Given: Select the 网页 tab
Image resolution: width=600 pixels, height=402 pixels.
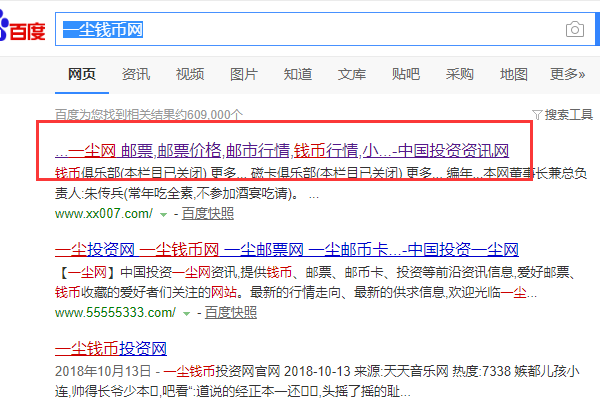Looking at the screenshot, I should click(x=82, y=74).
